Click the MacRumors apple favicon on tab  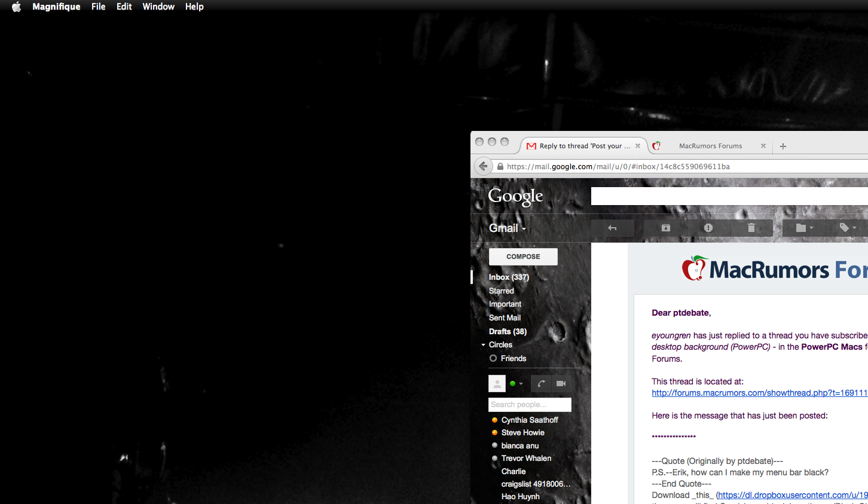pyautogui.click(x=656, y=146)
